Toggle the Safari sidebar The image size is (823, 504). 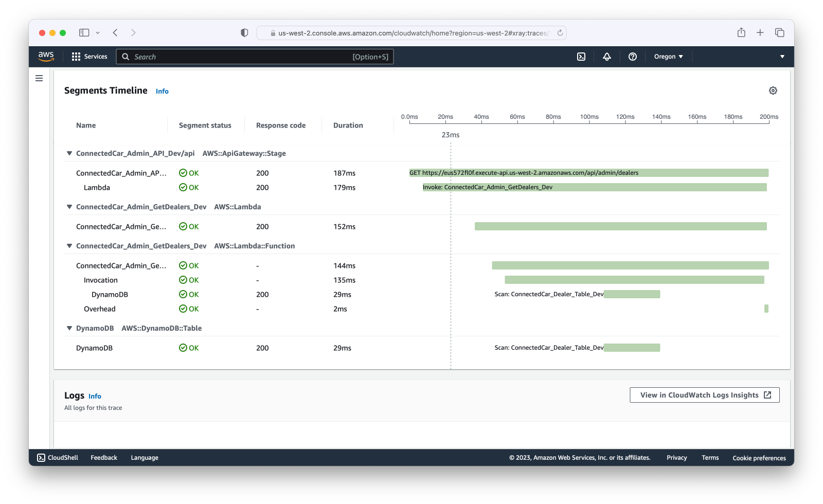(x=84, y=32)
